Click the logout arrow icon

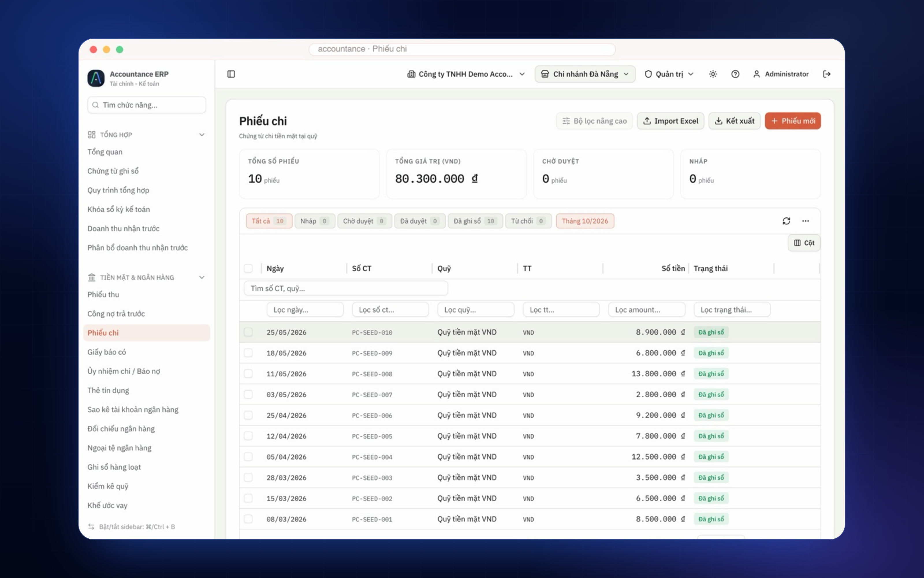coord(827,74)
